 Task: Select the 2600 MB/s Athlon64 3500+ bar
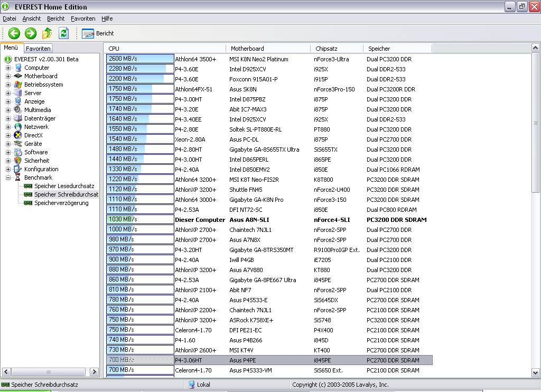click(x=140, y=59)
